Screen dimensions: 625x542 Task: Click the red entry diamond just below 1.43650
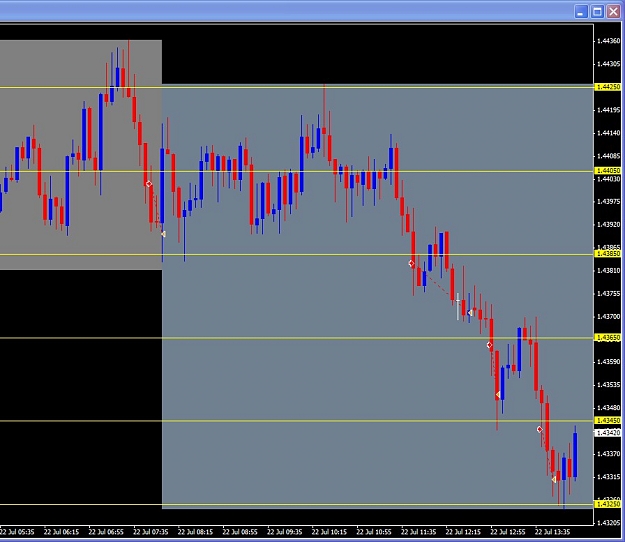pyautogui.click(x=489, y=345)
